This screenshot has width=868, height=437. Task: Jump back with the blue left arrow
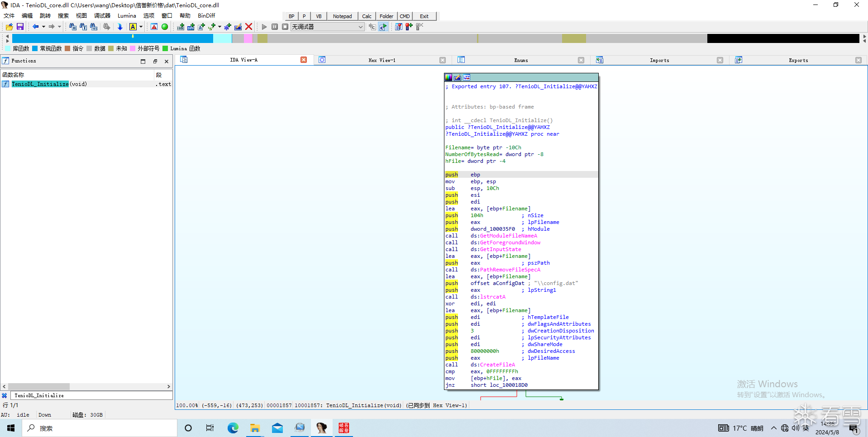coord(35,27)
